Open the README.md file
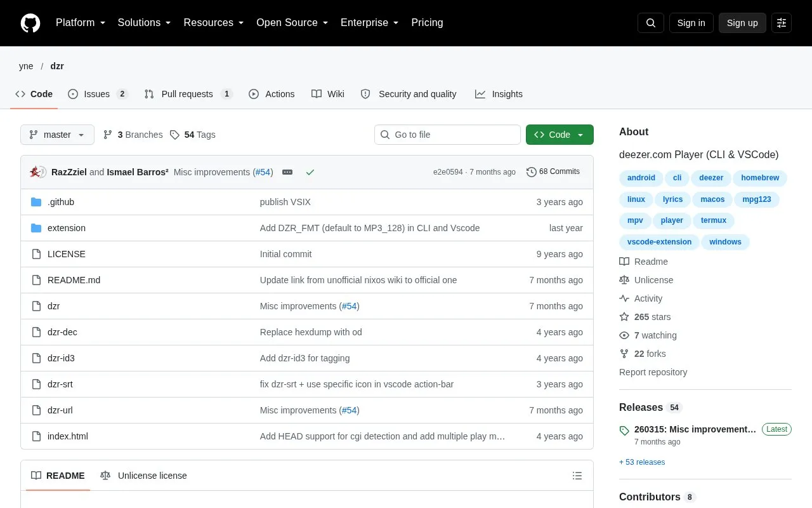This screenshot has height=508, width=812. click(x=74, y=280)
